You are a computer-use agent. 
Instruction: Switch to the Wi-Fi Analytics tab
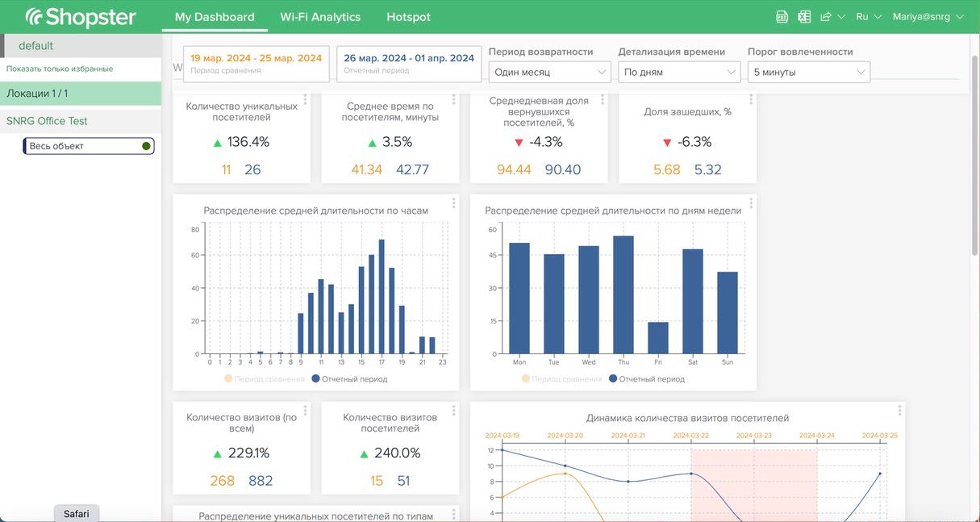coord(320,17)
